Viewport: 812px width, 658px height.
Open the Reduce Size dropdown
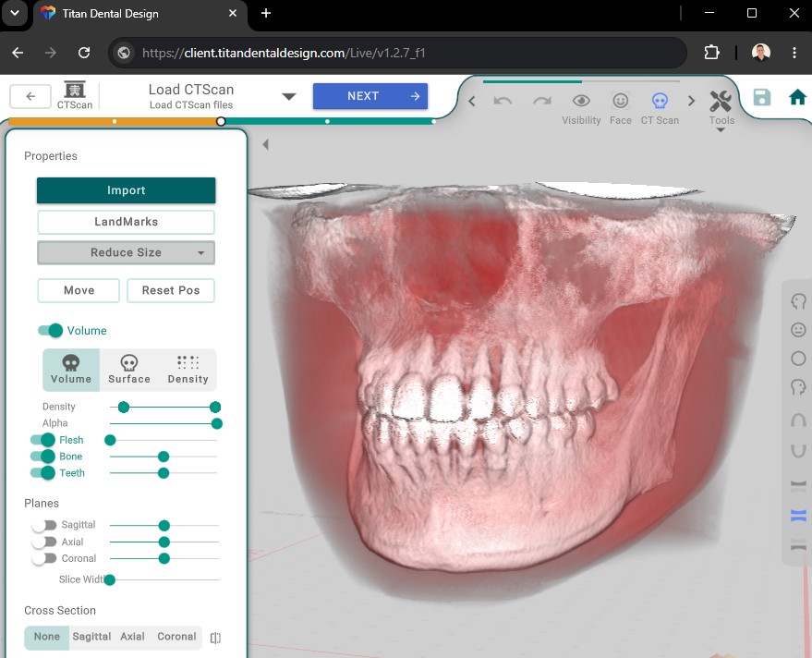click(x=126, y=253)
